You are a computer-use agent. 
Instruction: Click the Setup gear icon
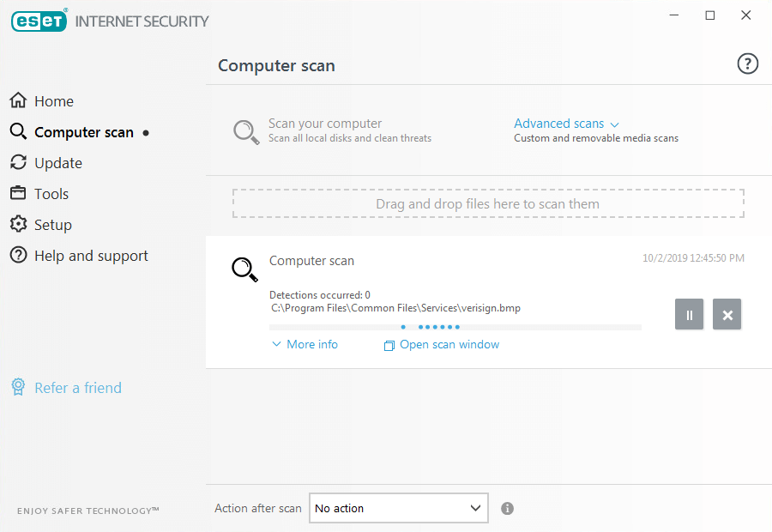pyautogui.click(x=18, y=225)
